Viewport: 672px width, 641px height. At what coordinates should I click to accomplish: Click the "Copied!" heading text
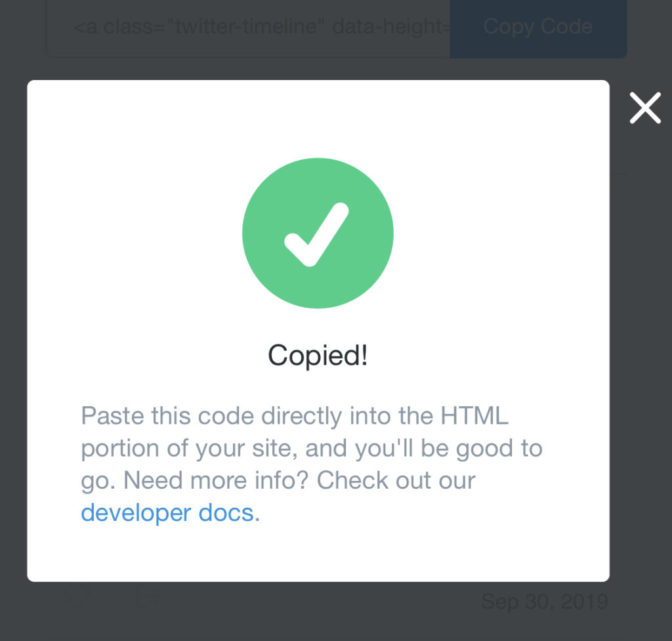click(x=318, y=355)
